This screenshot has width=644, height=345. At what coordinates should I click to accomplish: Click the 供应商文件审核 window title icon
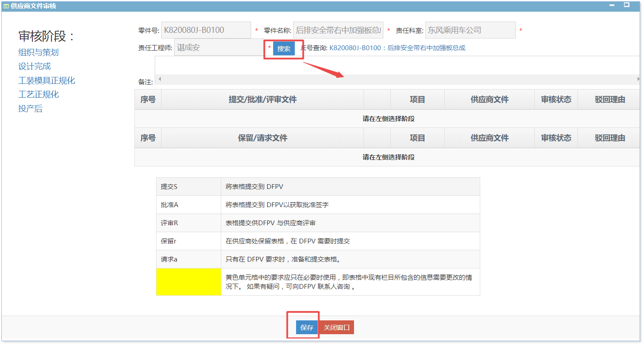point(6,6)
